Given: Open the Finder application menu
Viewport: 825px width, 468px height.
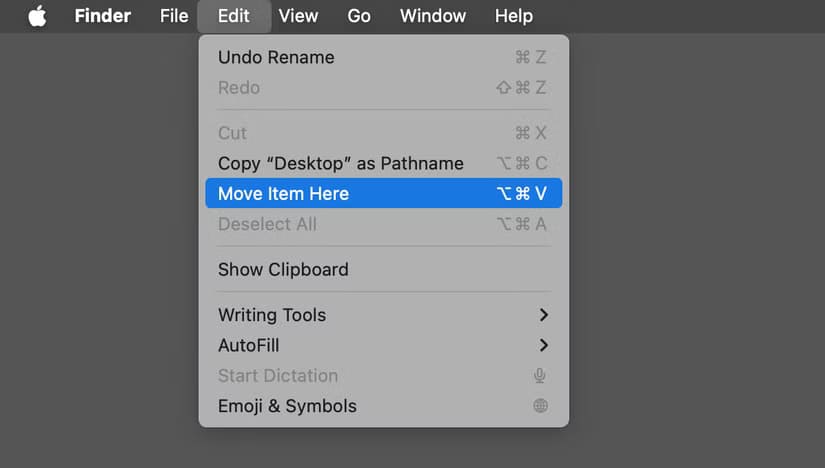Looking at the screenshot, I should (103, 16).
